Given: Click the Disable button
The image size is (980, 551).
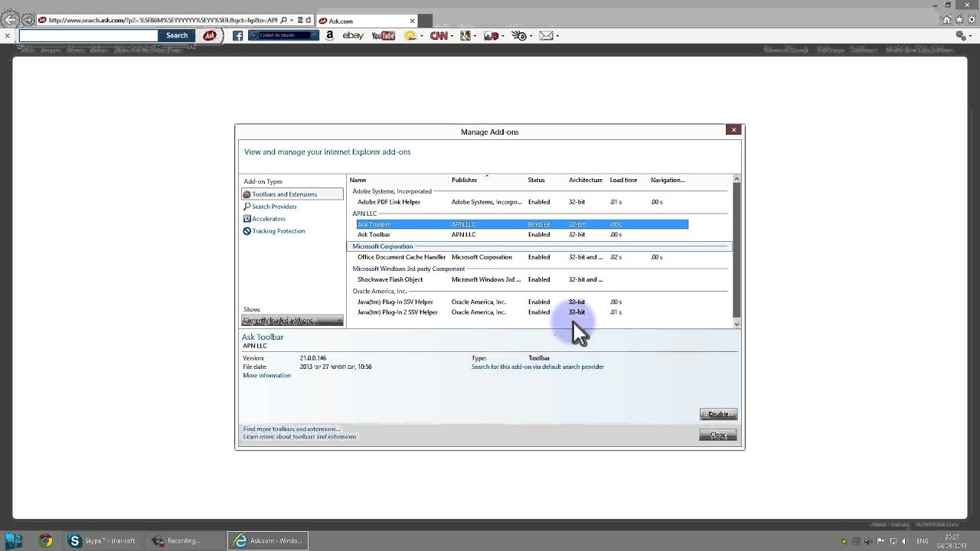Looking at the screenshot, I should pyautogui.click(x=718, y=414).
